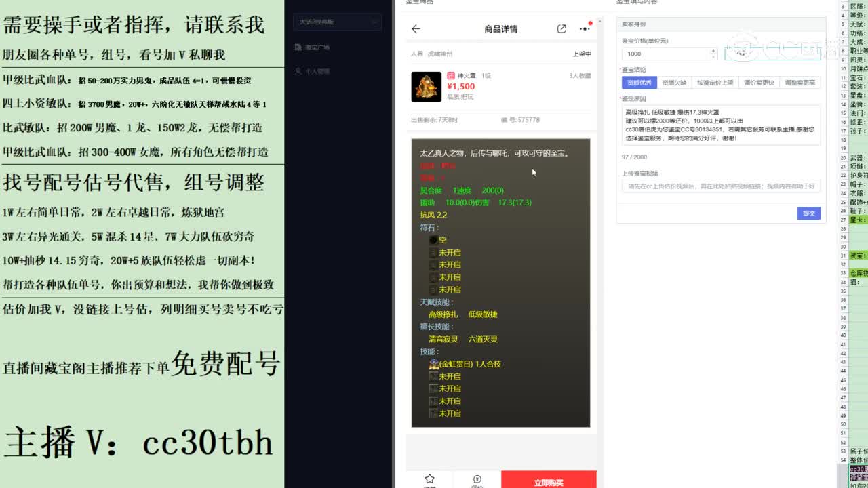Click the 出售剩余:7天8时 text
Screen dimensions: 868x488
point(434,120)
